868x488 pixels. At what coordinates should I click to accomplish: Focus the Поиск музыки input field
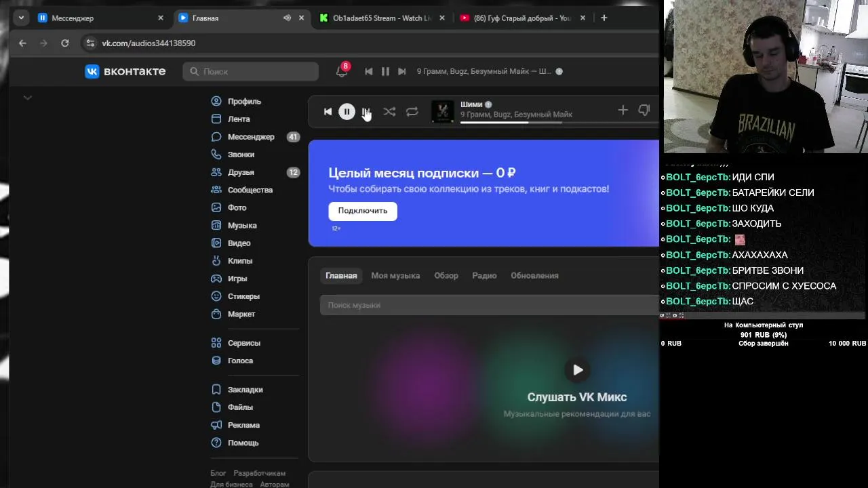coord(490,305)
